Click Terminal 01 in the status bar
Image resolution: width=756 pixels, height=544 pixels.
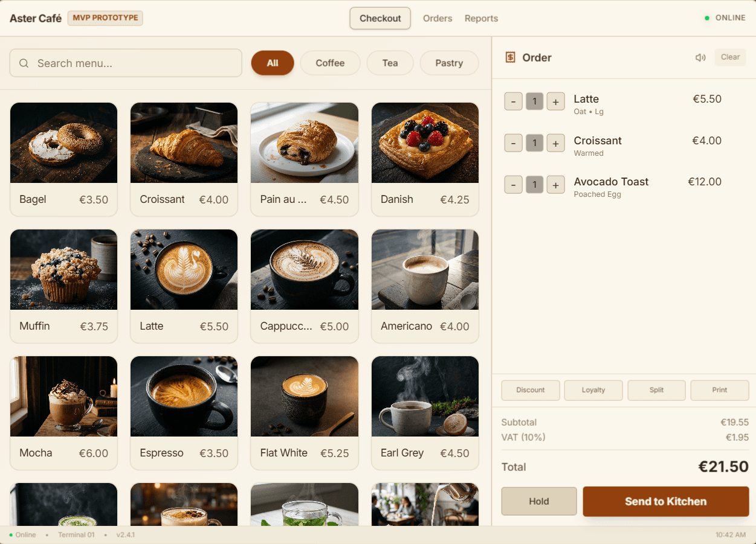point(76,535)
